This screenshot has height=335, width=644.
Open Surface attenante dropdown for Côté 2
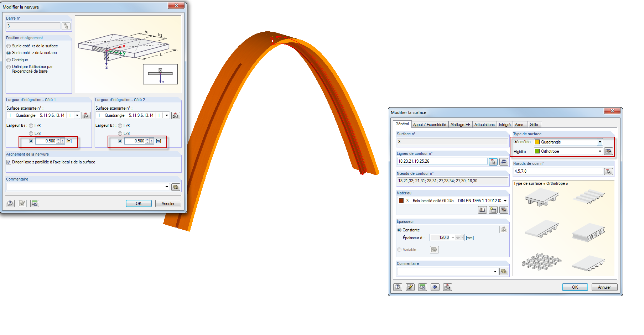[167, 115]
